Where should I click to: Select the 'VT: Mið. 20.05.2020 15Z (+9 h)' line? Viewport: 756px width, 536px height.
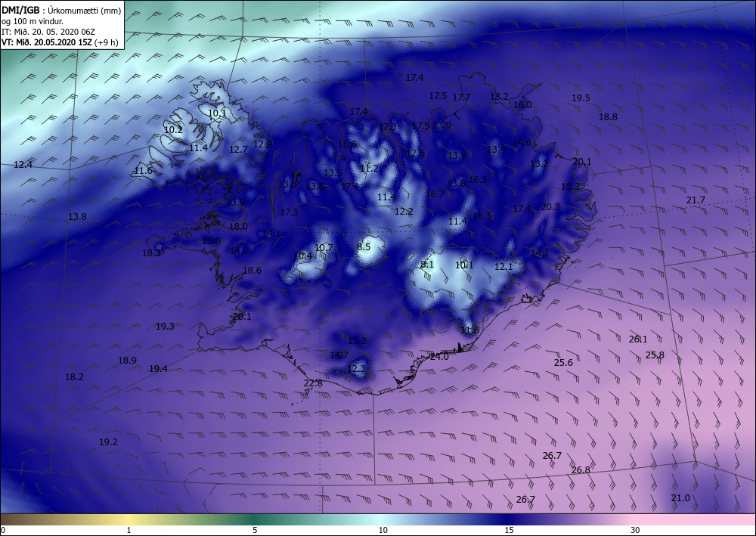tap(60, 42)
